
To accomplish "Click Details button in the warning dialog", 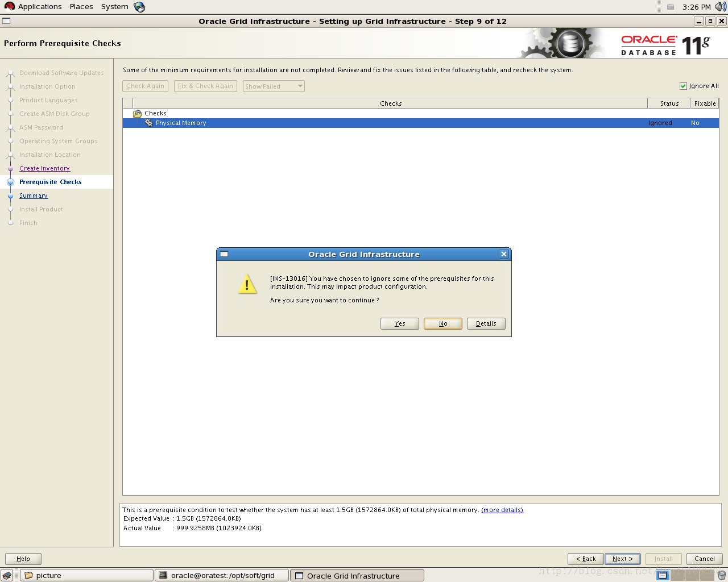I will (486, 323).
